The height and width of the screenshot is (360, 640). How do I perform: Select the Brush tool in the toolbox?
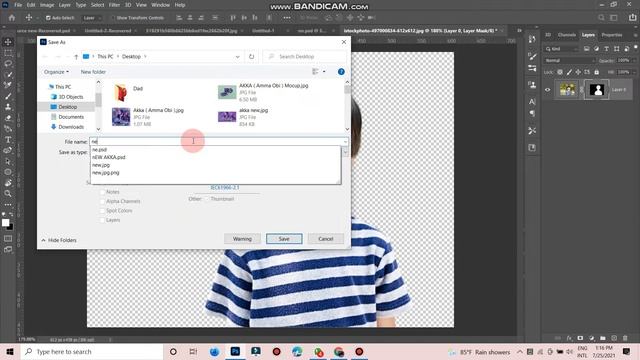(8, 96)
